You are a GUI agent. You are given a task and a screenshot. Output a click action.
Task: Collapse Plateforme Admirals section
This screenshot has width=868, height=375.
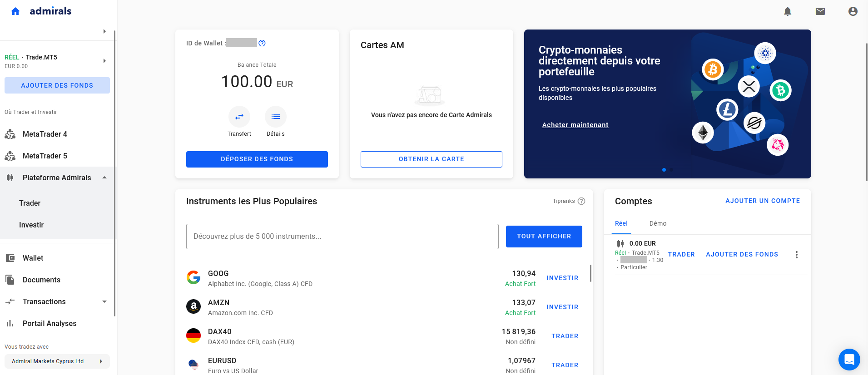pos(104,178)
